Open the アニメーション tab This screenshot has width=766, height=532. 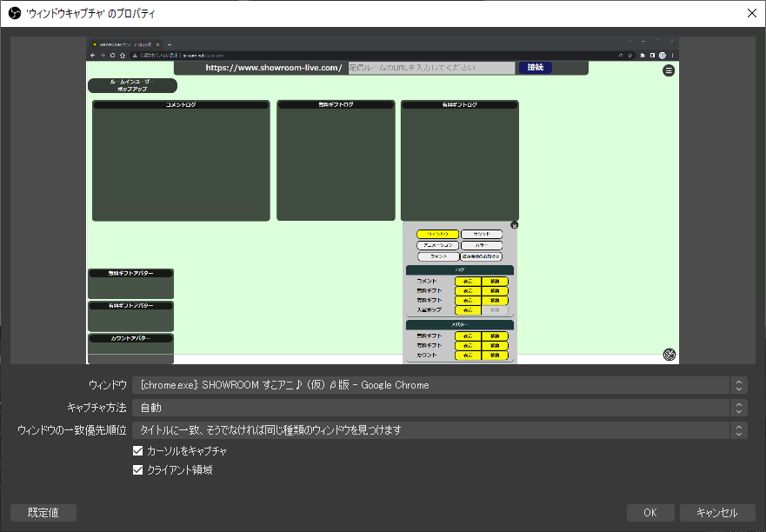pyautogui.click(x=437, y=245)
